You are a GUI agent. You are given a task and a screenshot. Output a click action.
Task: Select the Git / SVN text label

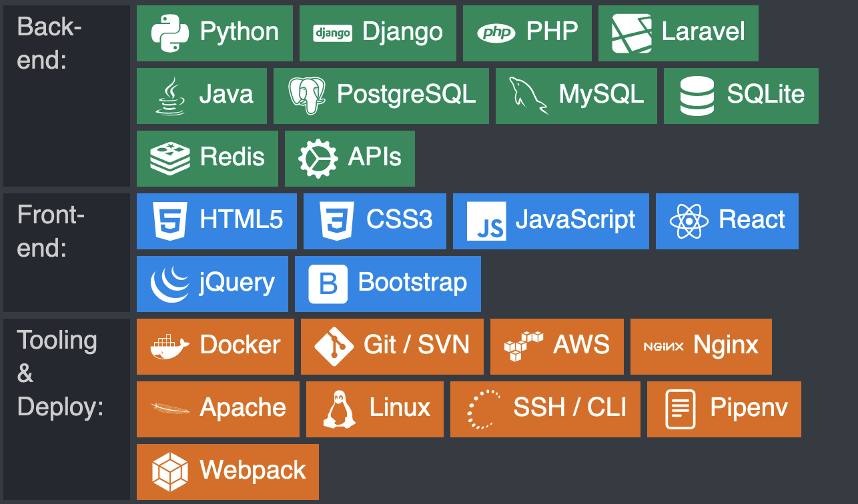tap(417, 345)
